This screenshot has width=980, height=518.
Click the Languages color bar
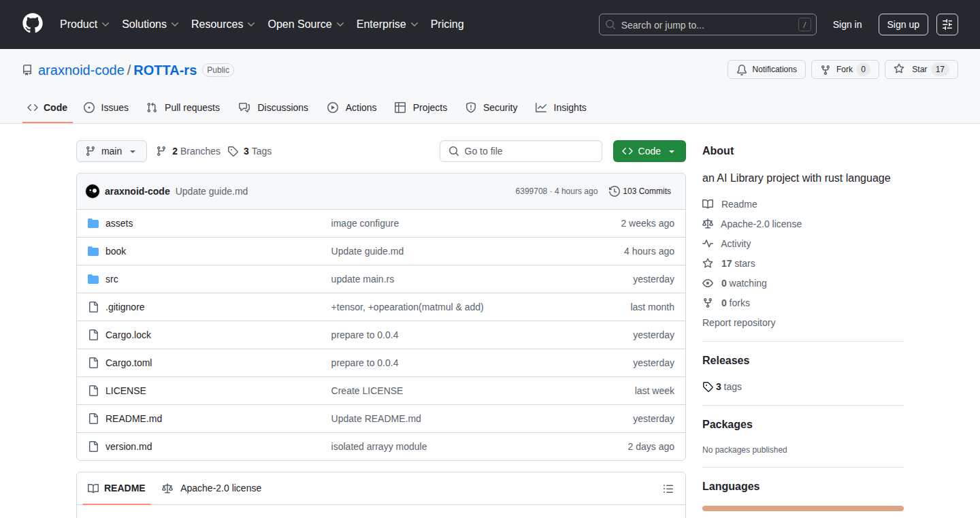coord(803,508)
